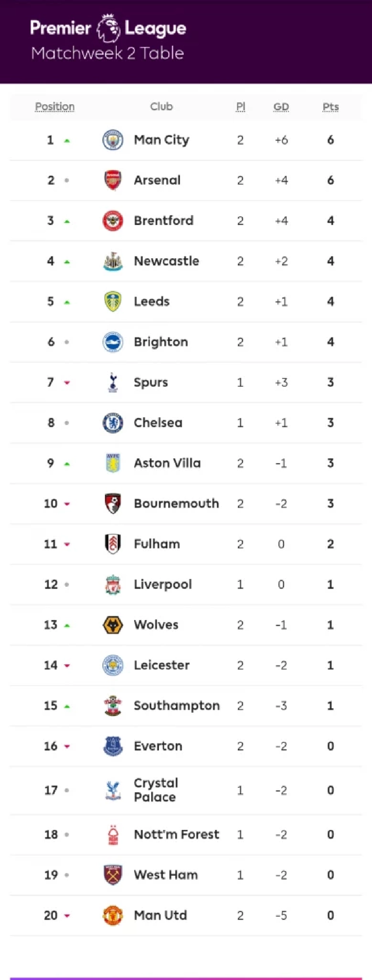Click the Wolves club badge
Screen dimensions: 372x980
(x=113, y=625)
